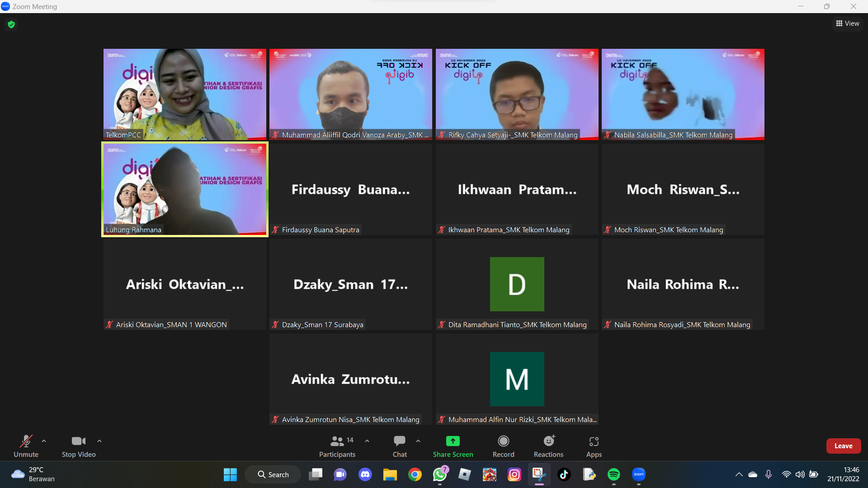Viewport: 868px width, 488px height.
Task: Open Spotify from the taskbar
Action: point(613,474)
